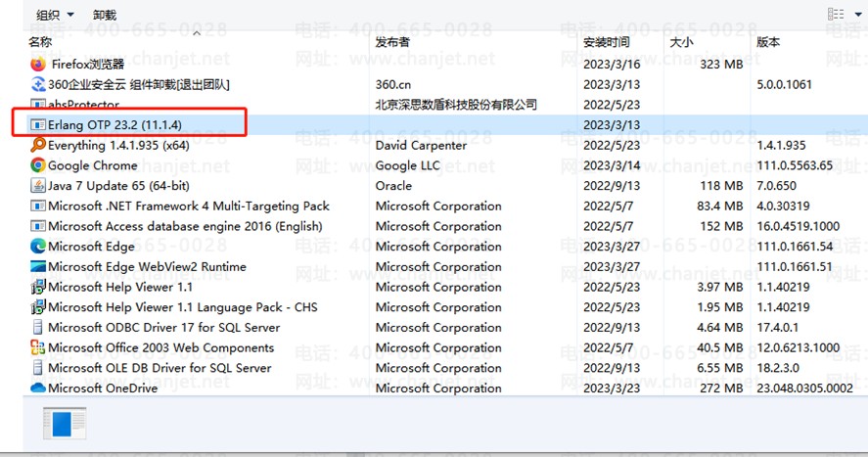Select Microsoft Help Viewer 1.1 name
The height and width of the screenshot is (457, 868).
point(120,287)
